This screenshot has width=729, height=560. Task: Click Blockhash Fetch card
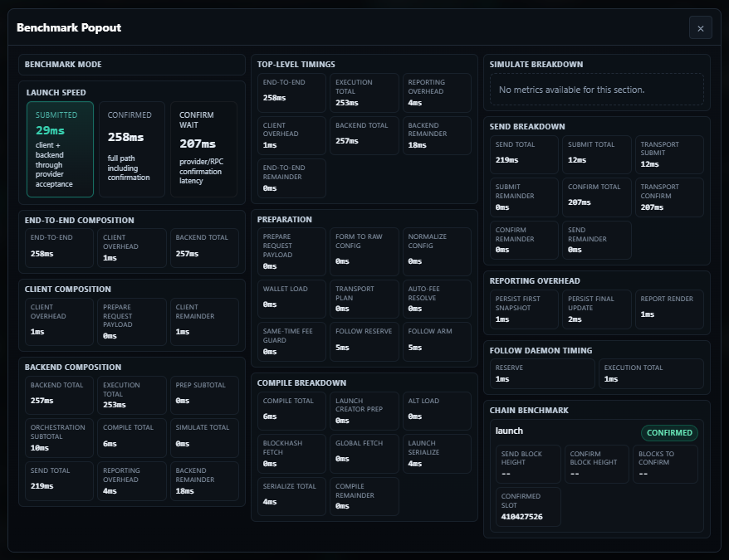[x=291, y=454]
